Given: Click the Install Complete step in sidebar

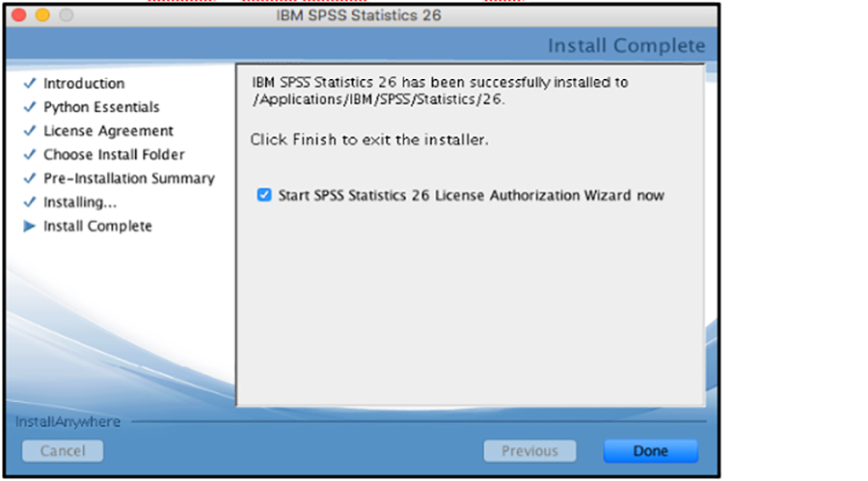Looking at the screenshot, I should (x=98, y=226).
